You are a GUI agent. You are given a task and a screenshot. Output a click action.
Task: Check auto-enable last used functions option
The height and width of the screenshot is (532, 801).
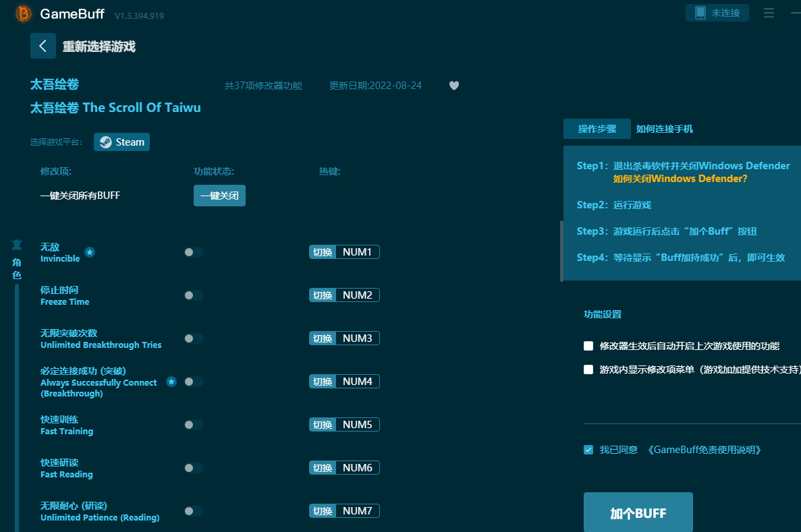(588, 346)
